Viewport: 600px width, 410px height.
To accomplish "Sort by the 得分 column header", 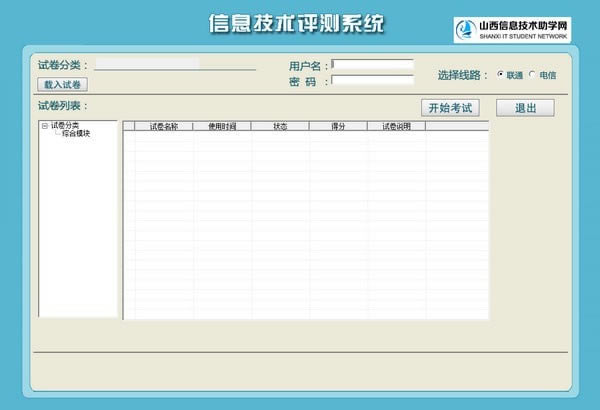I will click(x=338, y=127).
